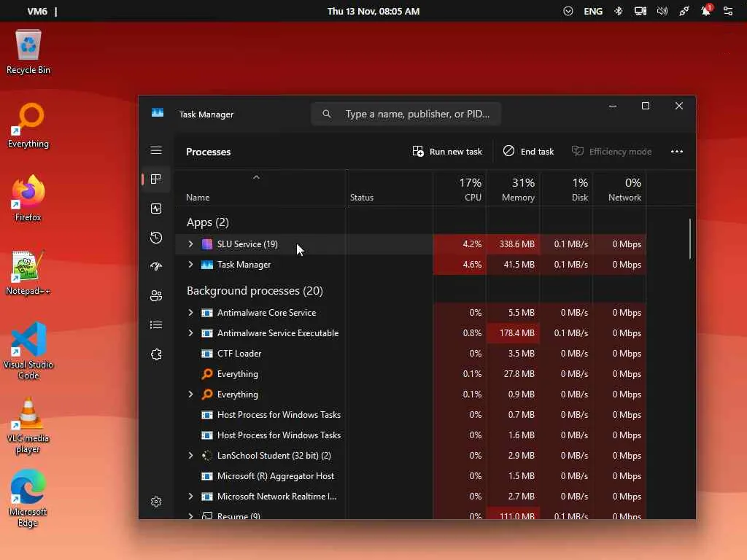The height and width of the screenshot is (560, 747).
Task: Open the Task Manager hamburger navigation menu
Action: click(156, 150)
